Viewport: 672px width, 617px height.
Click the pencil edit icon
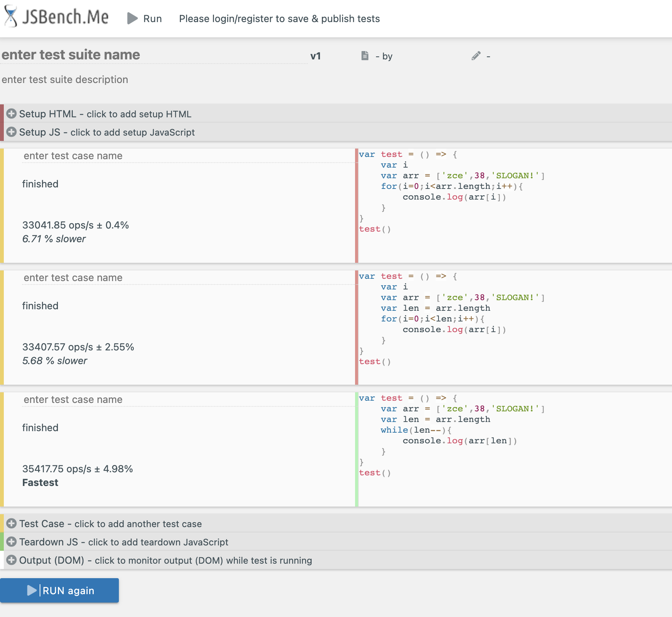click(476, 56)
